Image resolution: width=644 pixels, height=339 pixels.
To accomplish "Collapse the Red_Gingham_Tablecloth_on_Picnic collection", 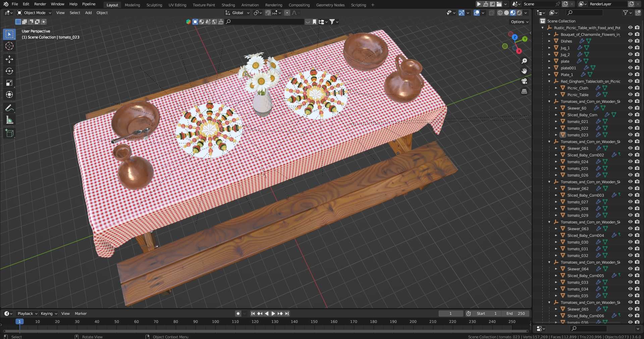I will (549, 81).
